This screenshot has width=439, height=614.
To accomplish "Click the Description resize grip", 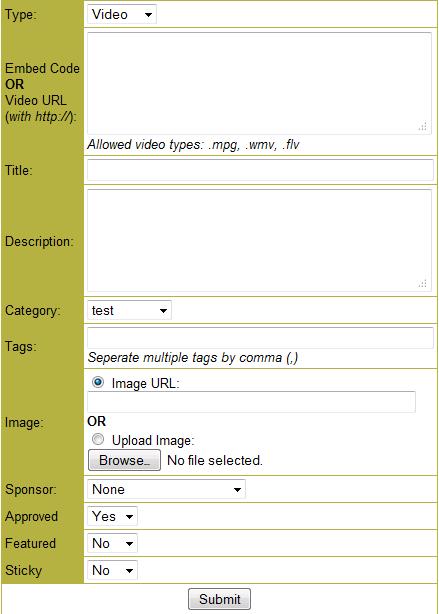I will [423, 284].
